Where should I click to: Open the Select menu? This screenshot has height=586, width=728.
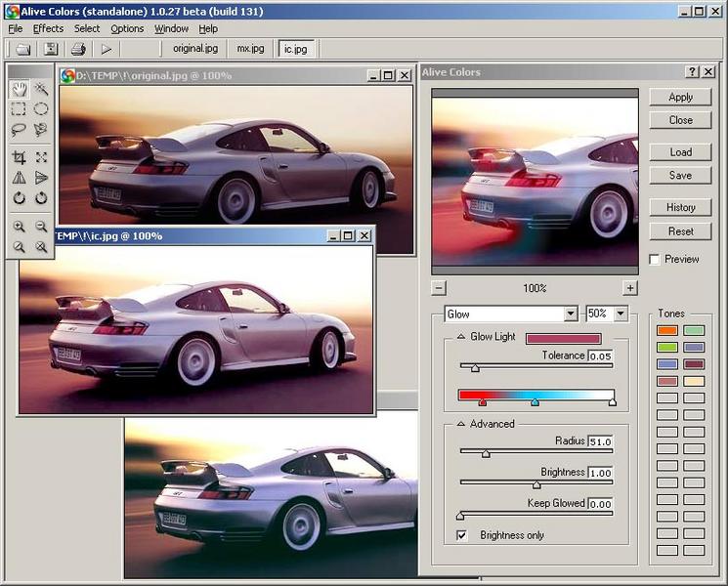[x=87, y=28]
